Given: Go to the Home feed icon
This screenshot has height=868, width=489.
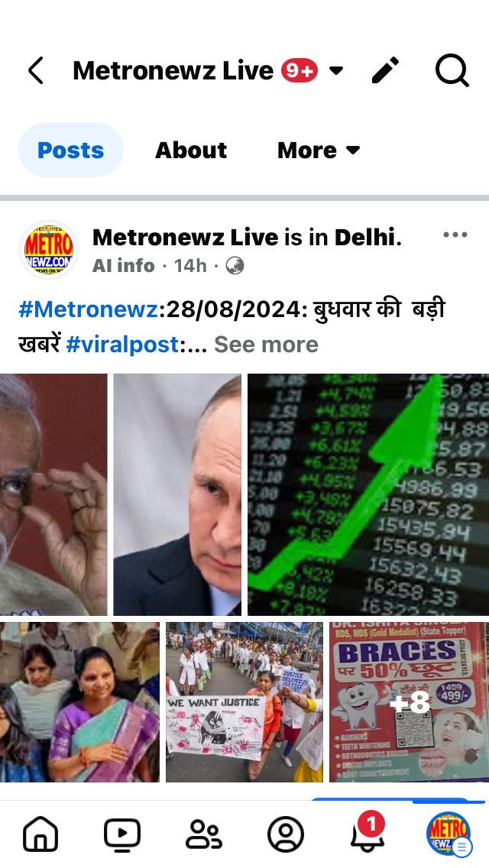Looking at the screenshot, I should point(40,834).
